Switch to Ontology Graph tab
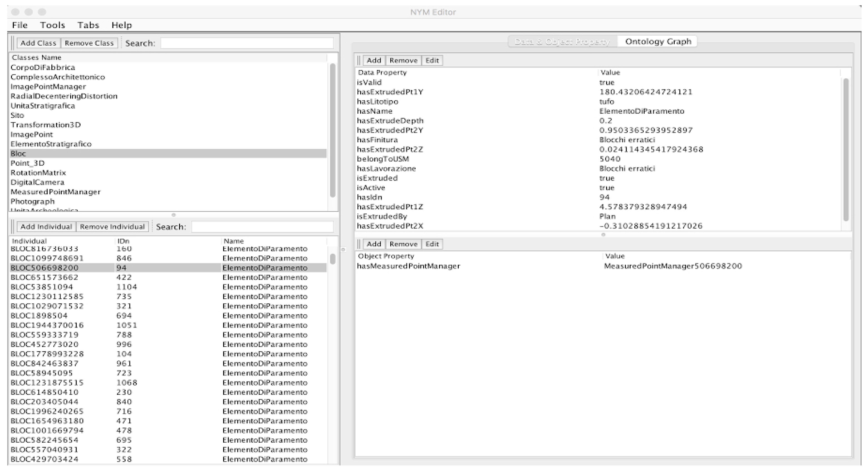This screenshot has width=868, height=471. pyautogui.click(x=657, y=42)
